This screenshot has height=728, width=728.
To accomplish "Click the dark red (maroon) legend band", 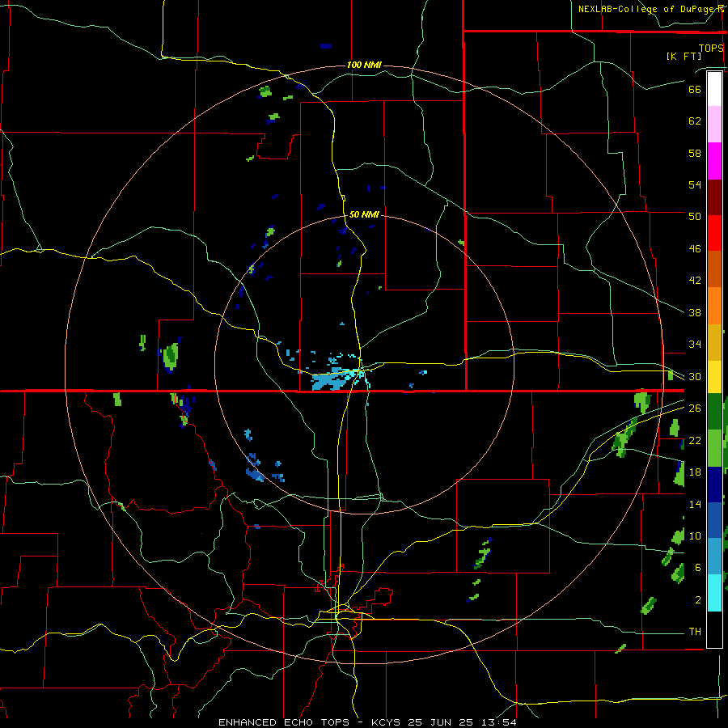I will (x=714, y=197).
